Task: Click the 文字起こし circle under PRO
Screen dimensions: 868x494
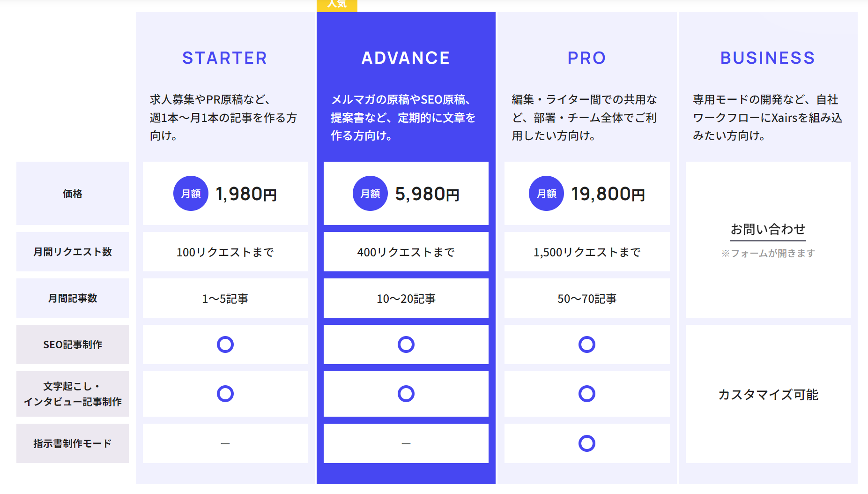Action: [x=586, y=394]
